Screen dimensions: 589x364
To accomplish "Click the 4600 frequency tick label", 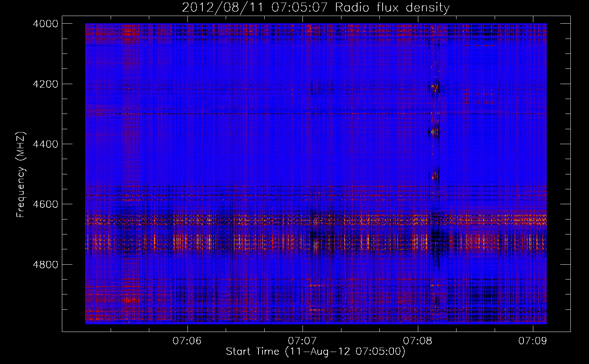I will coord(46,204).
